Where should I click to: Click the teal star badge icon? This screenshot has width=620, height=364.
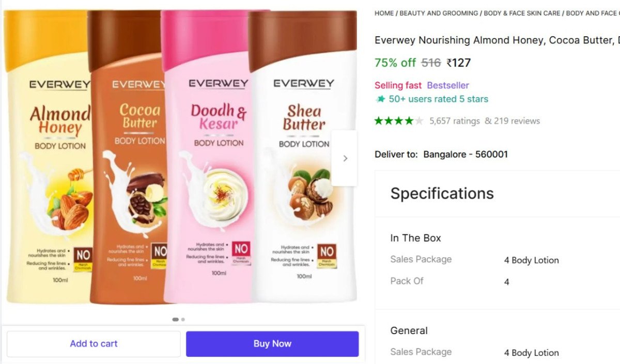pos(381,99)
